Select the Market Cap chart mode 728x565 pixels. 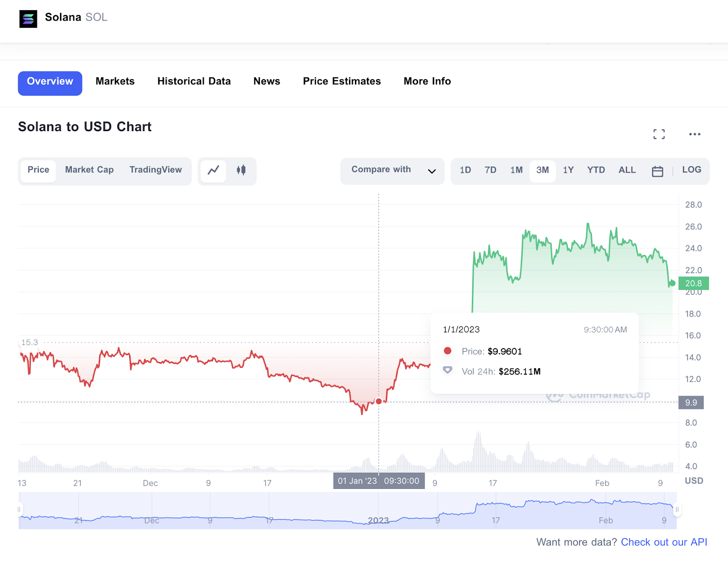click(x=89, y=170)
